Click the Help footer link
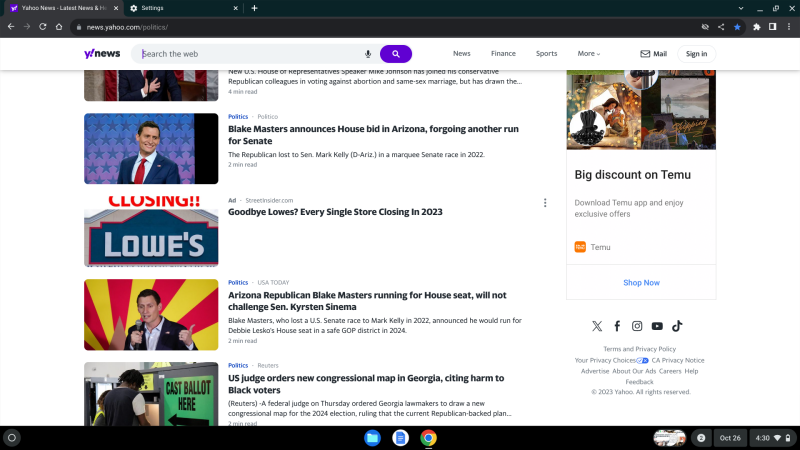 pyautogui.click(x=691, y=371)
